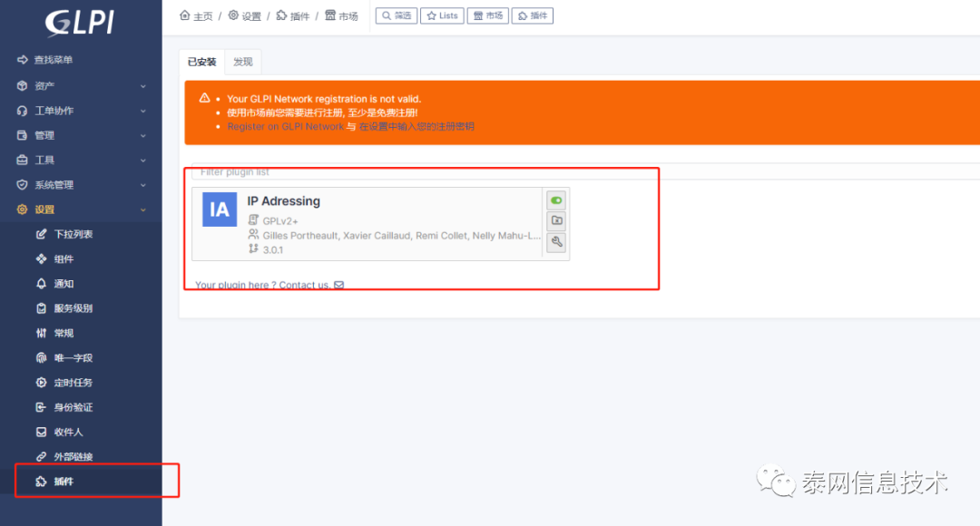Open 通知 bell item in the sidebar
This screenshot has height=526, width=980.
55,284
